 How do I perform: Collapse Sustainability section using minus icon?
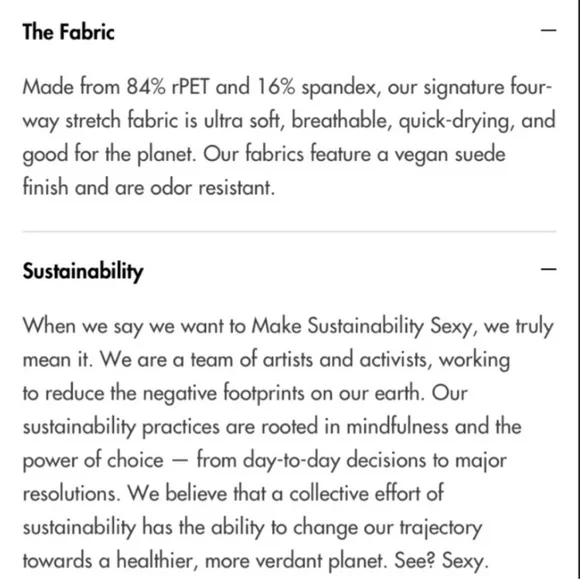[x=548, y=269]
